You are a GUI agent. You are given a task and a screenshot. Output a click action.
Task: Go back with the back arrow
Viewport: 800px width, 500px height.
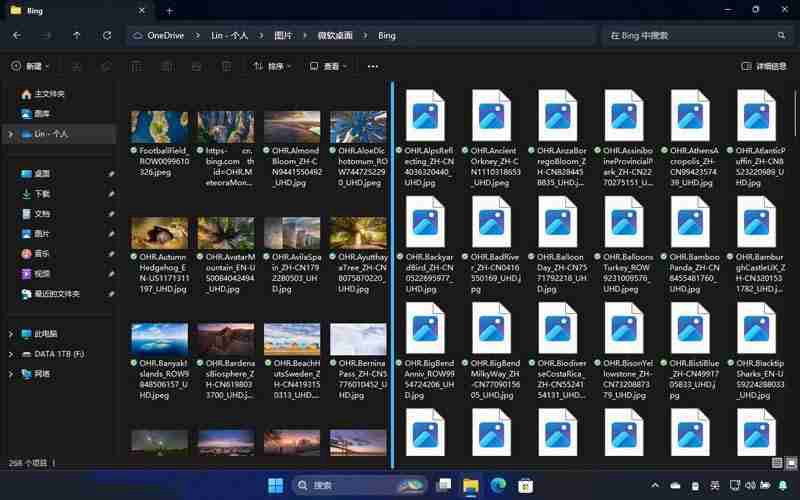17,36
